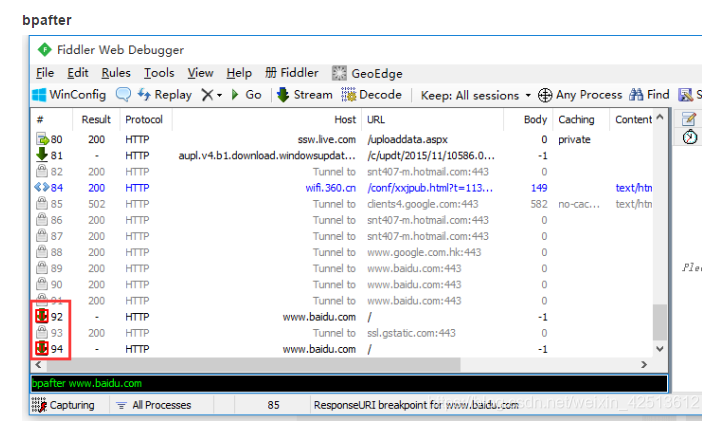709x421 pixels.
Task: Click the lock icon of session 87
Action: [42, 236]
